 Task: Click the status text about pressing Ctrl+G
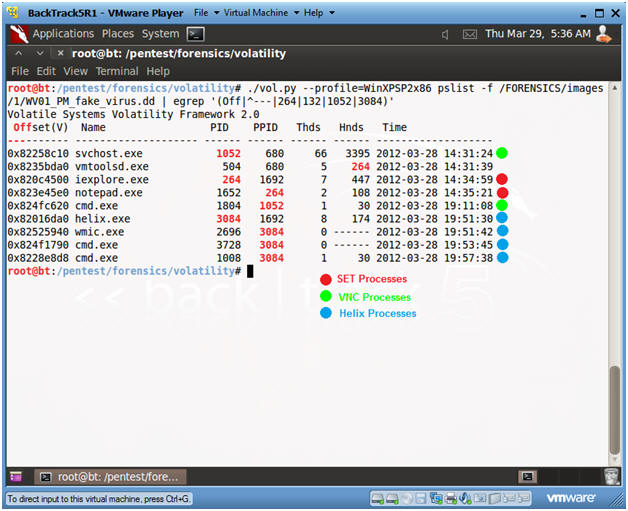click(99, 499)
